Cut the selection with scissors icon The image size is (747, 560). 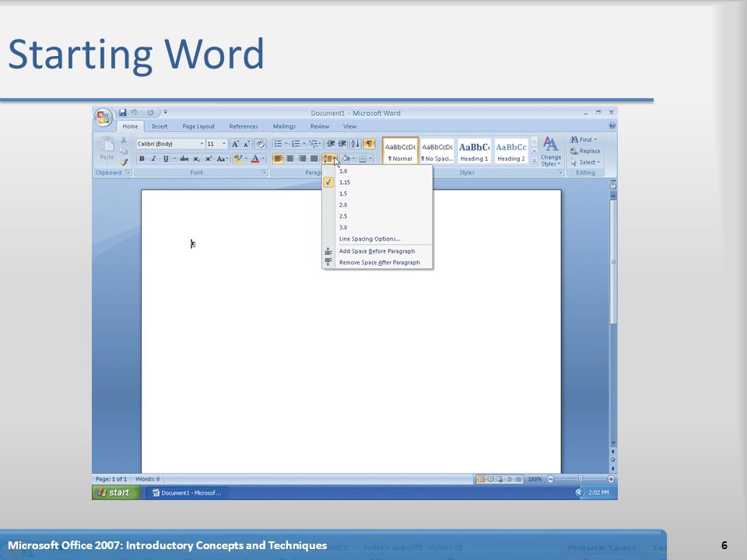pyautogui.click(x=124, y=140)
